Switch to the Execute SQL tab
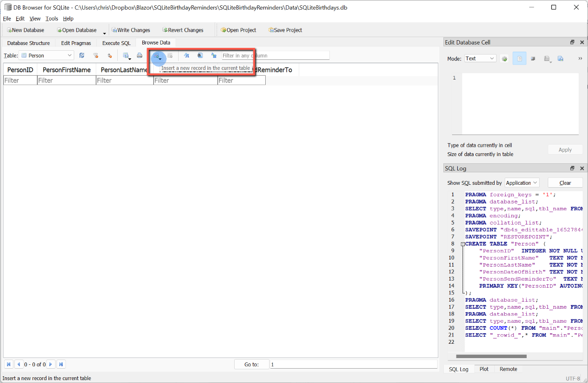Screen dimensions: 588x383 116,43
